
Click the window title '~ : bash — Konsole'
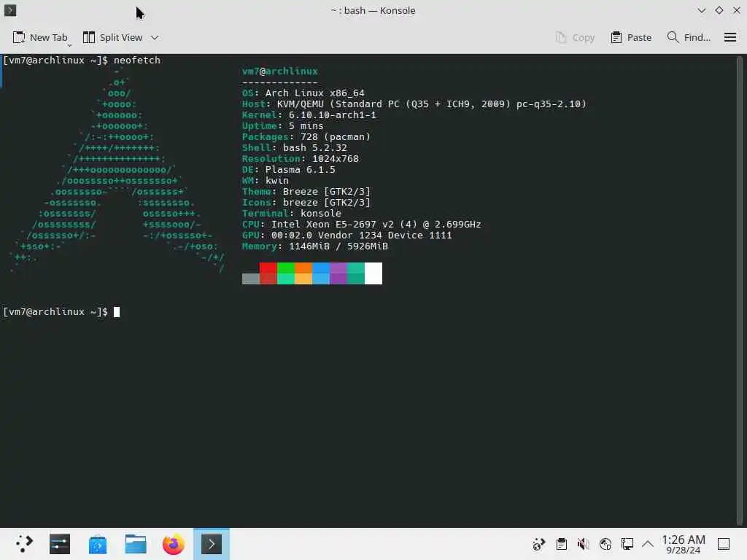(x=373, y=10)
